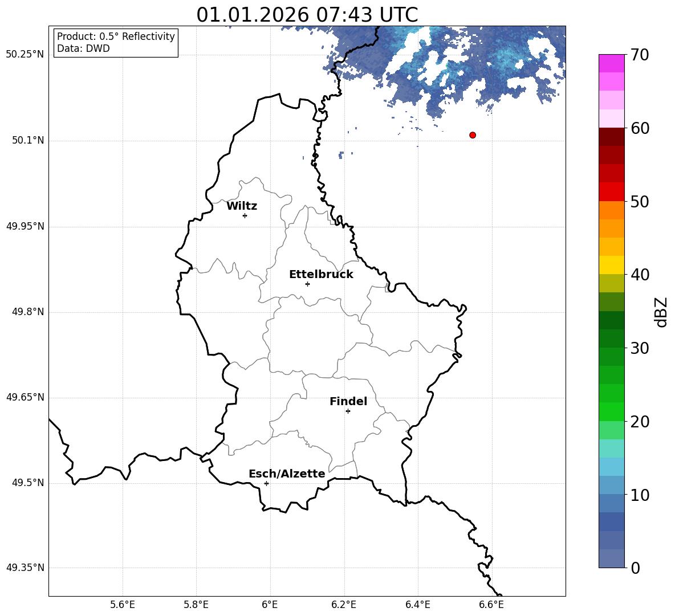Click the 5.8°E longitude label
The height and width of the screenshot is (616, 675).
pos(196,605)
